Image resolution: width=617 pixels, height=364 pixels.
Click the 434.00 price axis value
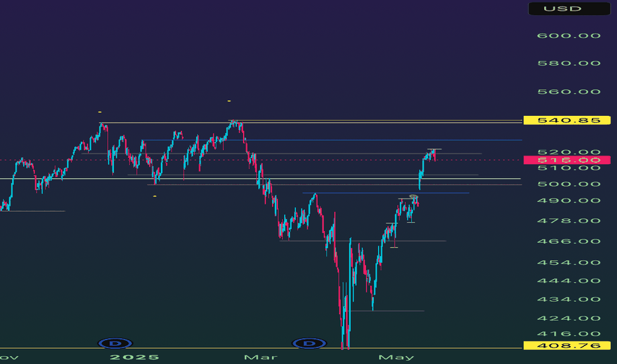click(x=569, y=299)
